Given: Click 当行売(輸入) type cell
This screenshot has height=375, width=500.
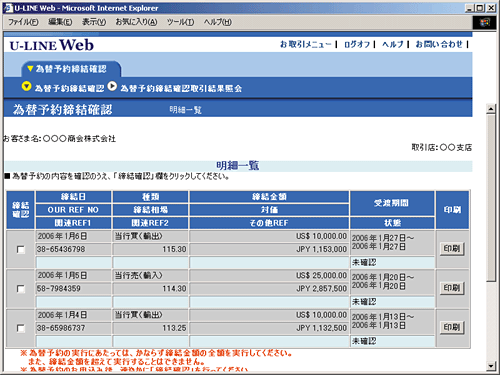Looking at the screenshot, I should pyautogui.click(x=150, y=276).
